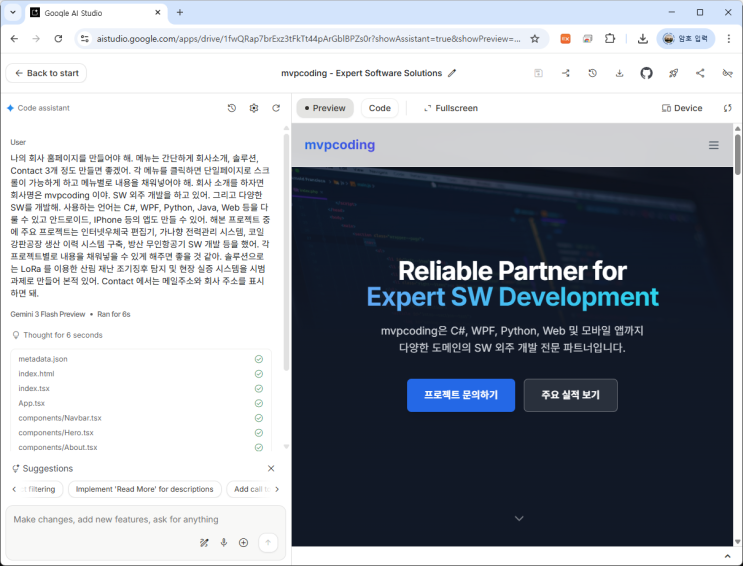This screenshot has height=566, width=743.
Task: Edit the project title with the pencil icon
Action: [452, 73]
